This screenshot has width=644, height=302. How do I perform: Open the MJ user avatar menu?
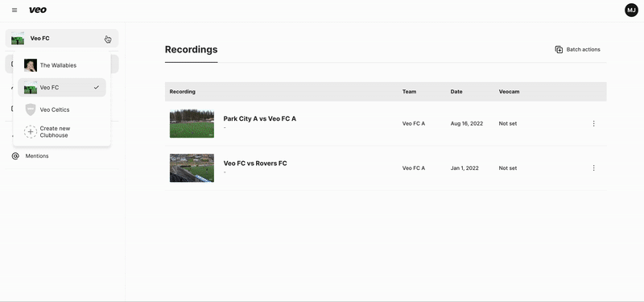pyautogui.click(x=631, y=10)
